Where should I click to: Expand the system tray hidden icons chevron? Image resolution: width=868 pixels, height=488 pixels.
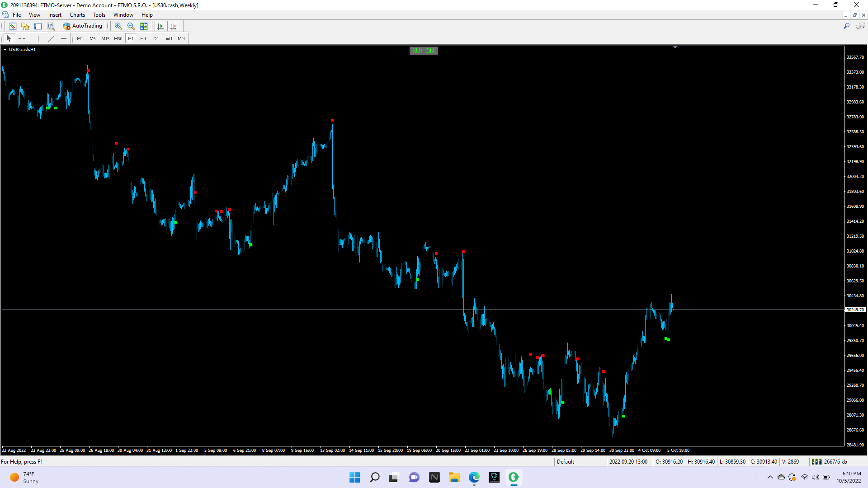click(x=770, y=477)
